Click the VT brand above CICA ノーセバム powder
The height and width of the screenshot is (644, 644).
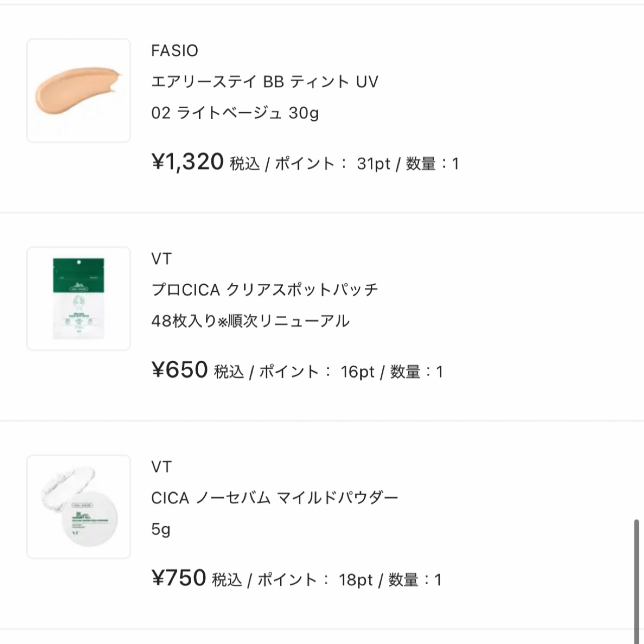coord(161,467)
